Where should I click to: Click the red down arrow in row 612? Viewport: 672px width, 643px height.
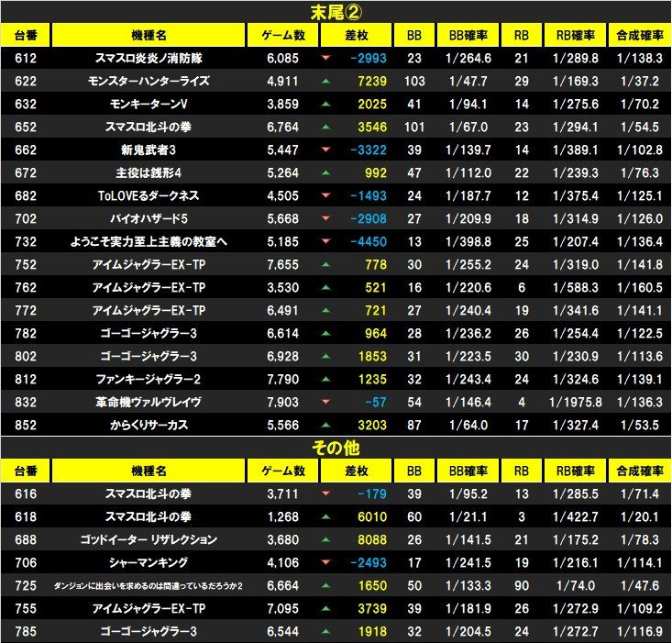click(x=325, y=58)
